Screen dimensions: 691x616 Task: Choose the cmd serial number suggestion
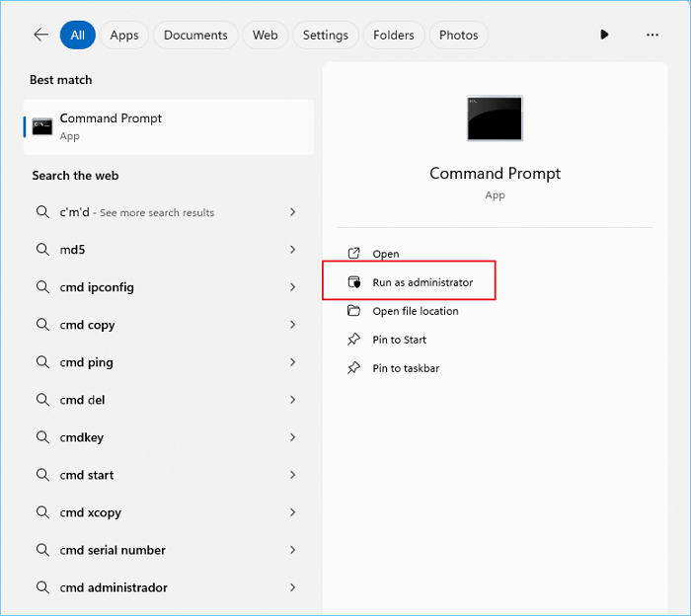(x=113, y=550)
